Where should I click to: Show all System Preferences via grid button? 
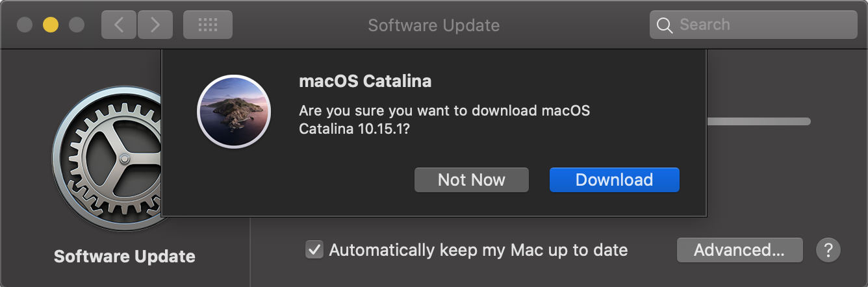coord(207,25)
